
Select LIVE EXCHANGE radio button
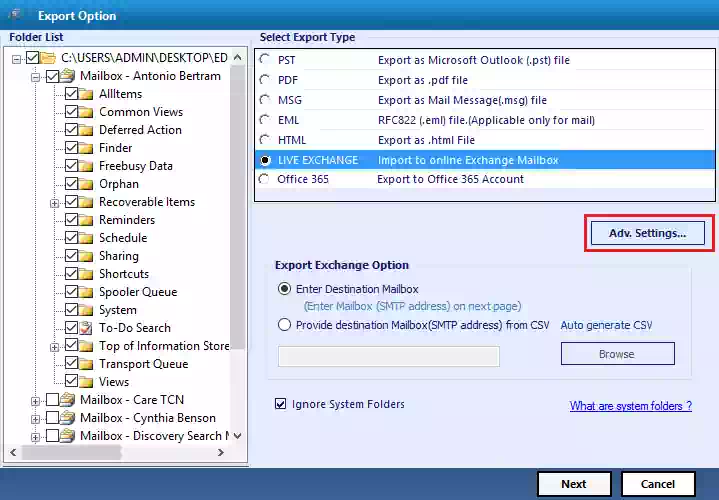[265, 160]
